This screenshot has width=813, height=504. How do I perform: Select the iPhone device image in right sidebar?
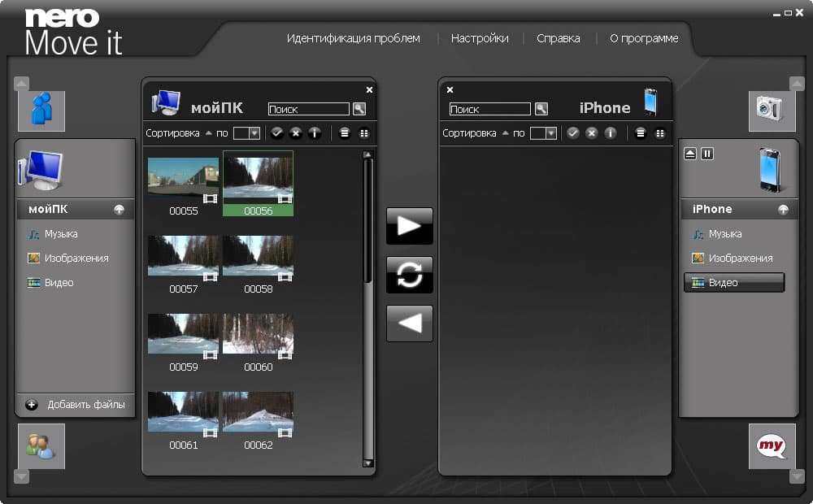click(x=770, y=170)
